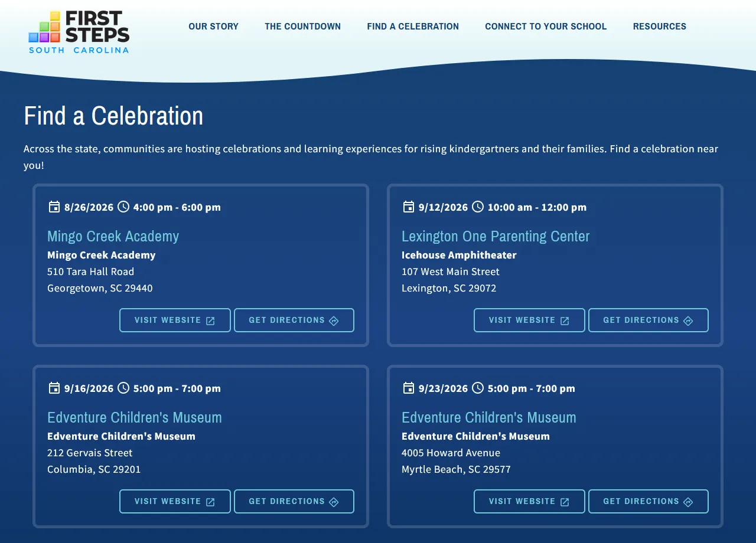Viewport: 756px width, 543px height.
Task: Click the First Steps South Carolina logo
Action: point(79,32)
